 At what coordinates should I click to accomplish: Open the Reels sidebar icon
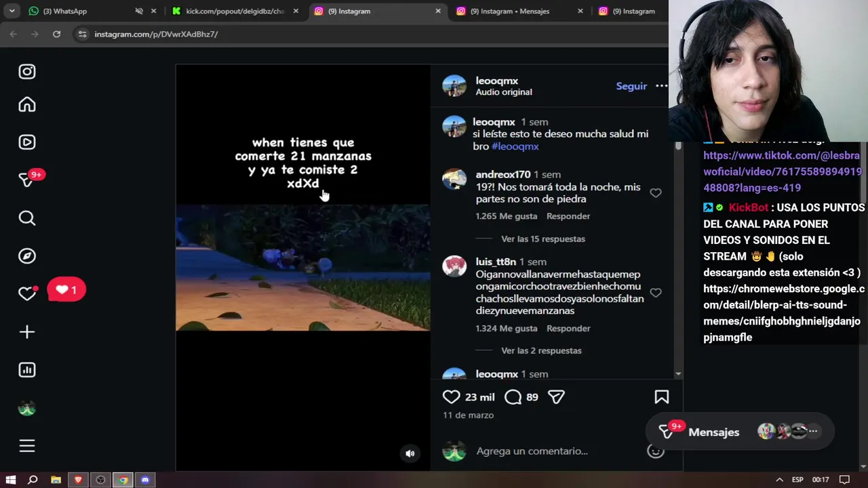click(x=27, y=142)
